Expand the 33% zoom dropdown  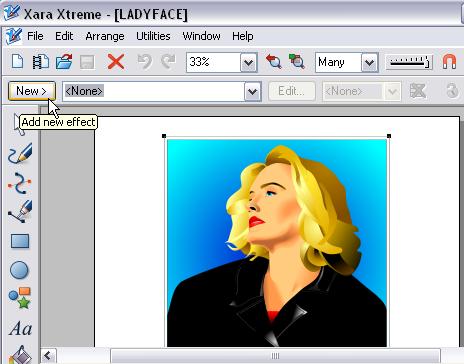(249, 62)
